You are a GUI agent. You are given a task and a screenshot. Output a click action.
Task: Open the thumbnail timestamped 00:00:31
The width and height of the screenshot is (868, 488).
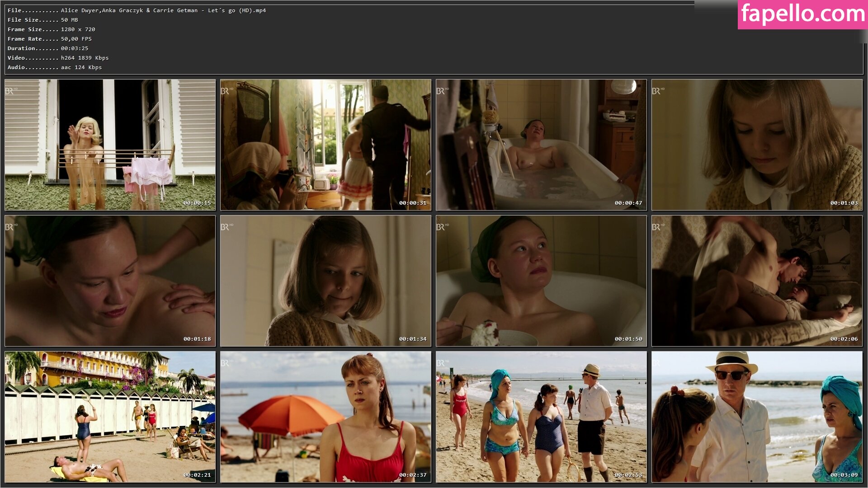325,145
